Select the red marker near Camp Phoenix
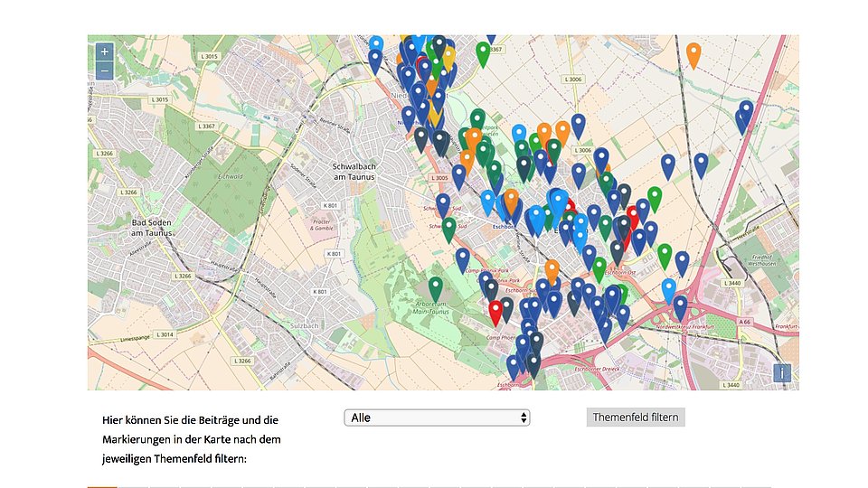This screenshot has width=868, height=488. pos(495,311)
